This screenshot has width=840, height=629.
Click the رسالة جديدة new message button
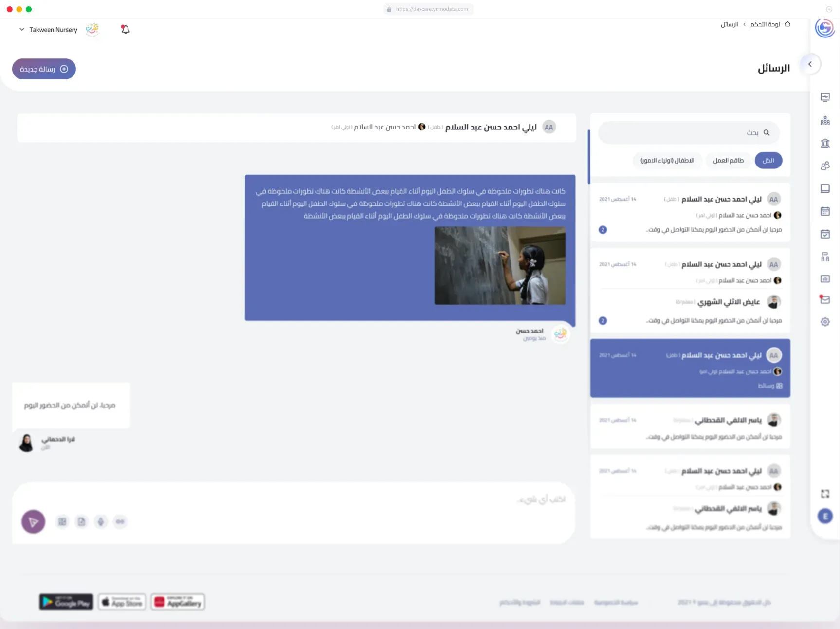coord(44,69)
